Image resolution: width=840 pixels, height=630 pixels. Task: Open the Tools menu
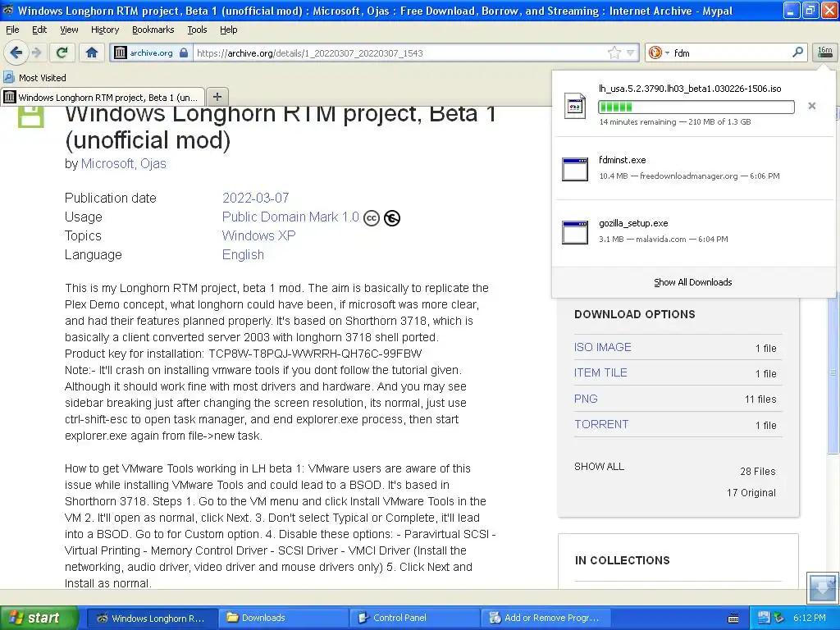click(197, 30)
